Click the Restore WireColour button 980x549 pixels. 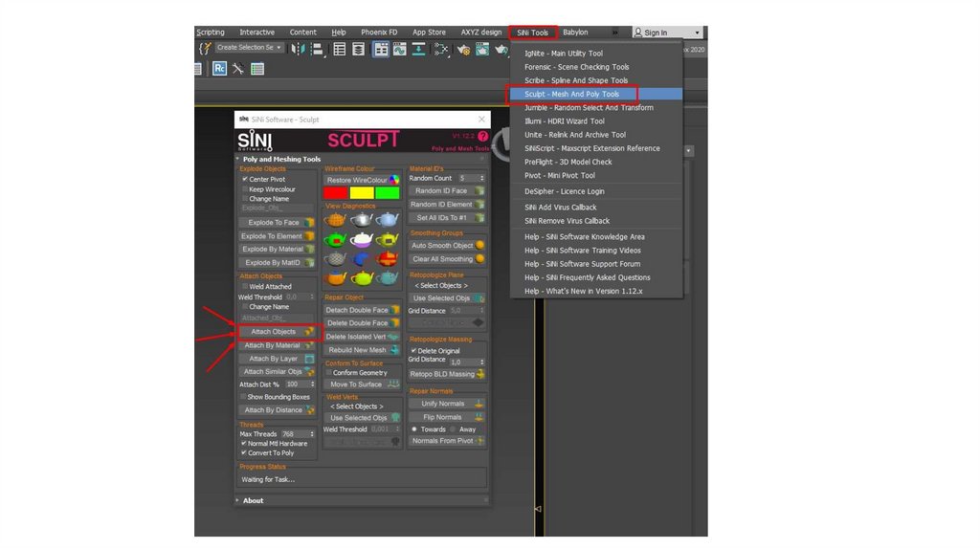(x=362, y=180)
